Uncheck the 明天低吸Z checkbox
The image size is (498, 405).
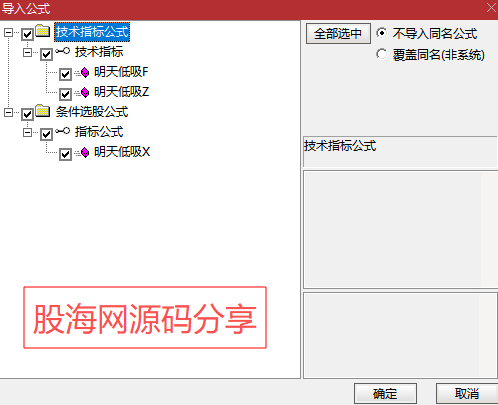click(x=65, y=94)
